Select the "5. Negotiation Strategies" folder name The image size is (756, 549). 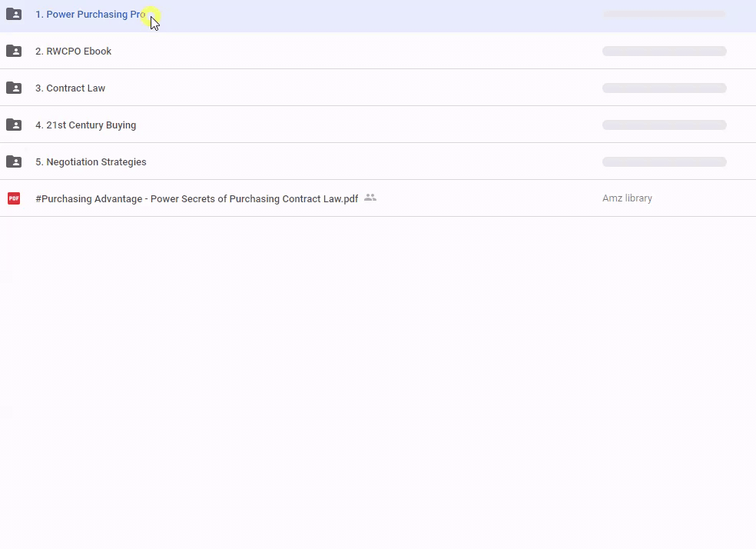point(91,162)
